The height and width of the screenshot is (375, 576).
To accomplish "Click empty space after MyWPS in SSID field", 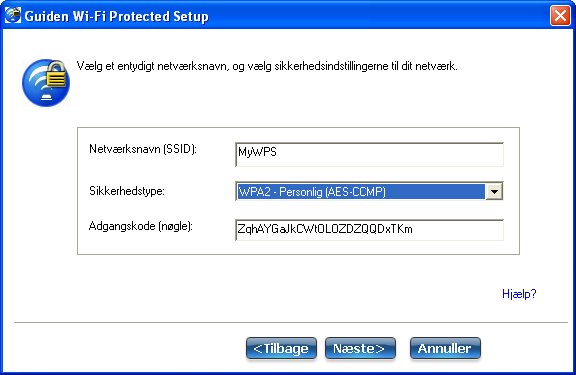I will click(389, 155).
